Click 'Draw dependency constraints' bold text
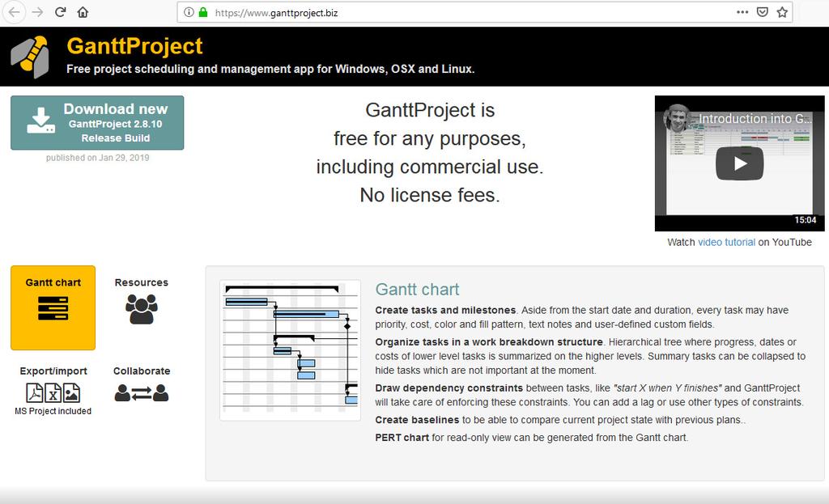This screenshot has height=504, width=829. tap(449, 388)
